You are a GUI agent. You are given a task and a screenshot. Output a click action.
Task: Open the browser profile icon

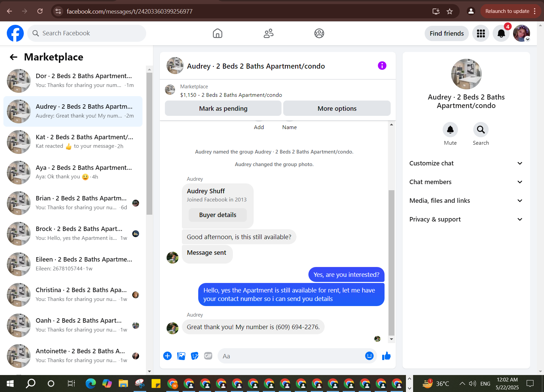tap(471, 11)
